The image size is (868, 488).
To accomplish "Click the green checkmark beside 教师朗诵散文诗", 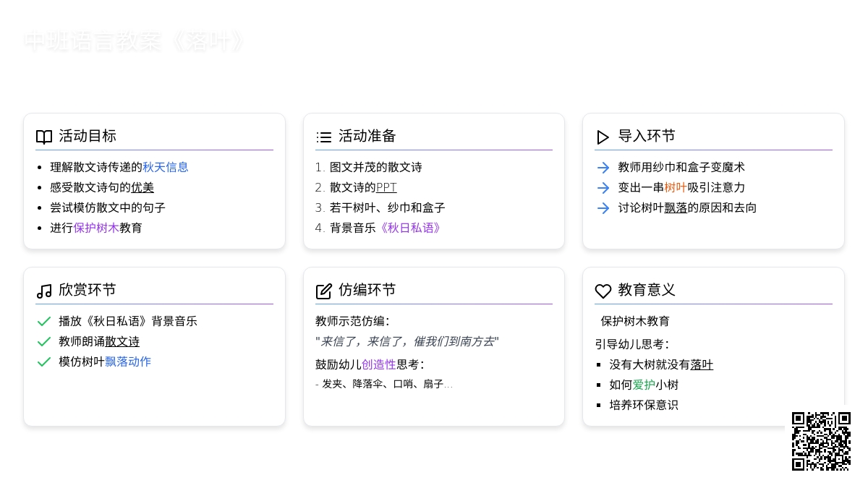I will click(44, 342).
